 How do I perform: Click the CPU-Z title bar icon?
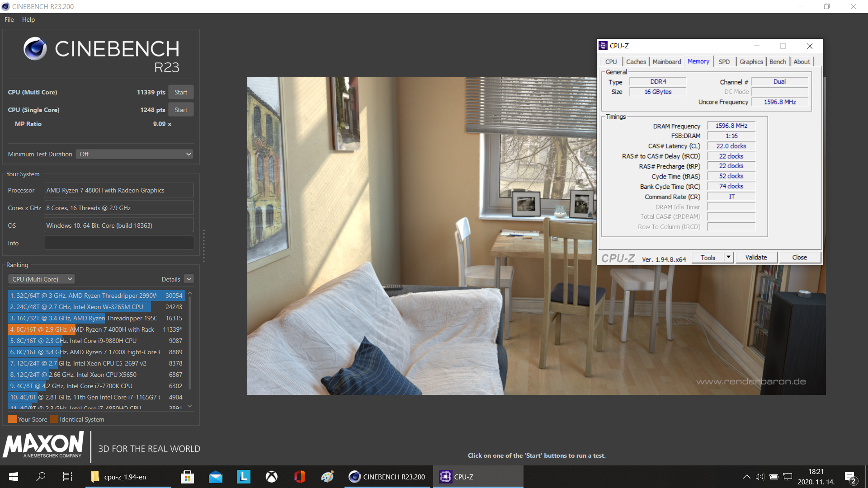click(603, 46)
